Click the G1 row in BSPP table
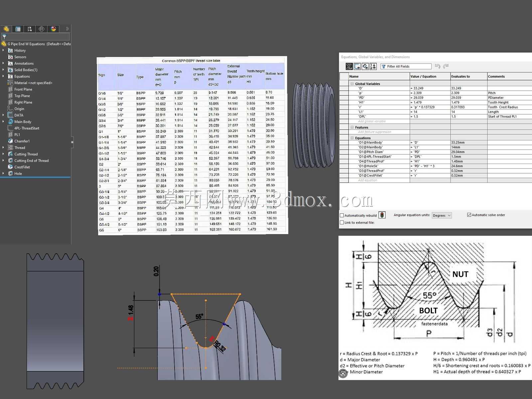532x399 pixels. [x=192, y=131]
